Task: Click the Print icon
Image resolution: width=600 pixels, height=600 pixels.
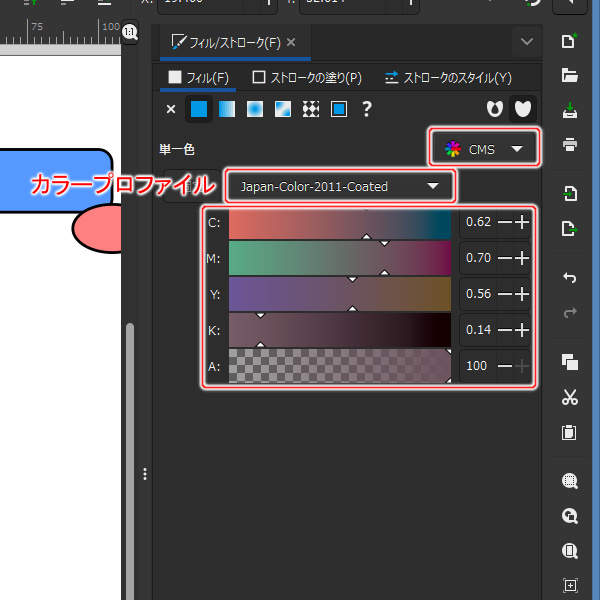Action: 570,145
